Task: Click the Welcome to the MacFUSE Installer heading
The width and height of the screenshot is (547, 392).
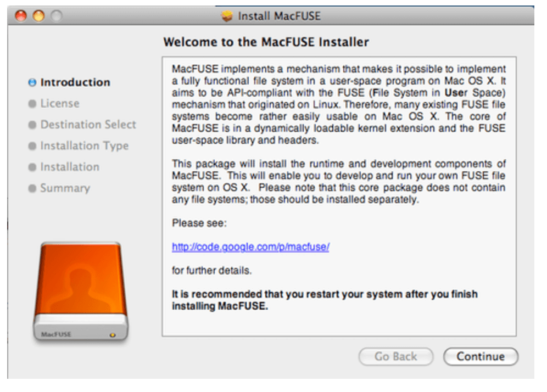Action: pos(266,42)
